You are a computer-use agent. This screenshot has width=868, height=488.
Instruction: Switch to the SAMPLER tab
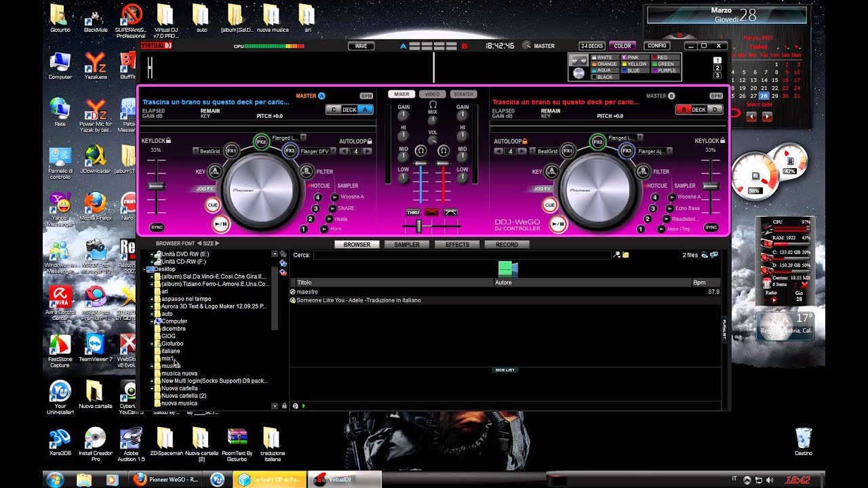coord(407,245)
